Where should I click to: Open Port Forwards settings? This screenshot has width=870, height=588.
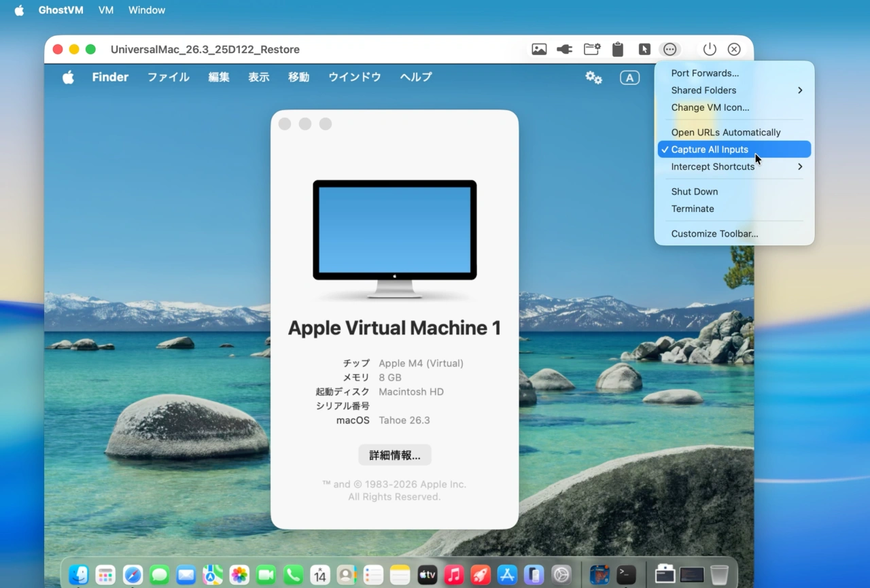[705, 73]
